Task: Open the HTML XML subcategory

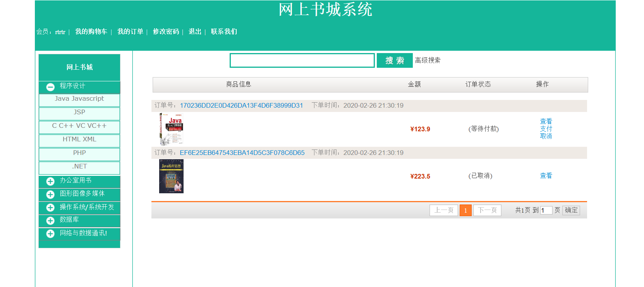Action: point(79,141)
